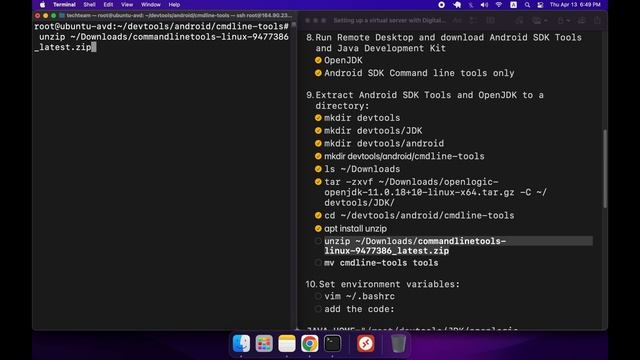Toggle the 'mkdir devtools/android' checklist circle

coord(318,143)
